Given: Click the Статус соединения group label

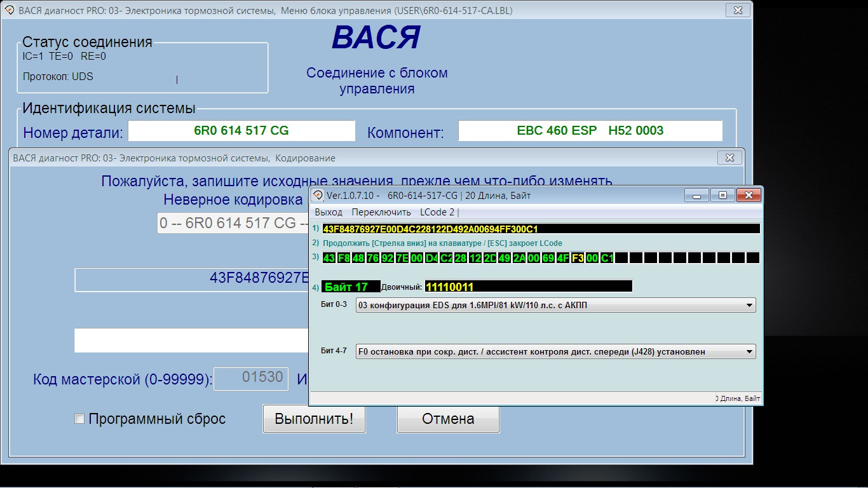Looking at the screenshot, I should 87,43.
